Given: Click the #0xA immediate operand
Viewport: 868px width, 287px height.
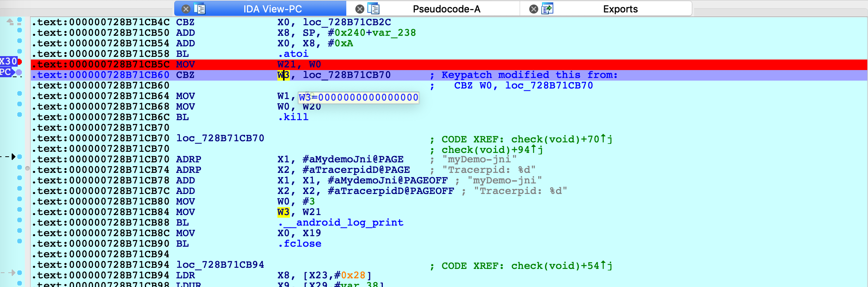Looking at the screenshot, I should (340, 43).
